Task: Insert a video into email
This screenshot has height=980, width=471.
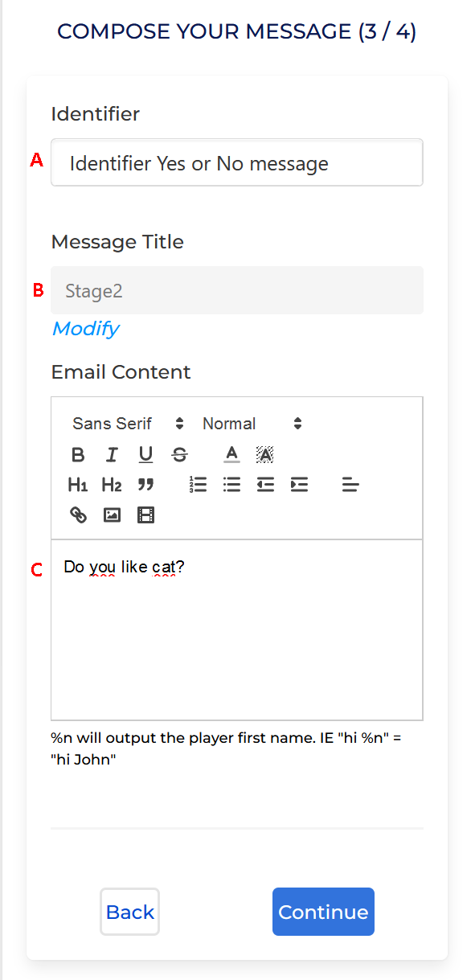Action: pyautogui.click(x=145, y=515)
